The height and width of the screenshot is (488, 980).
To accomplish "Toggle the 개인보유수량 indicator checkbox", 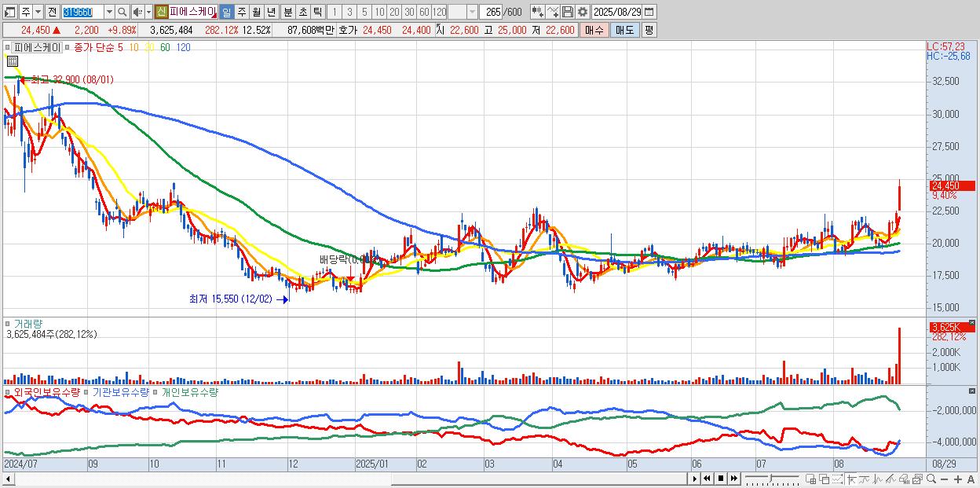I will (x=156, y=391).
